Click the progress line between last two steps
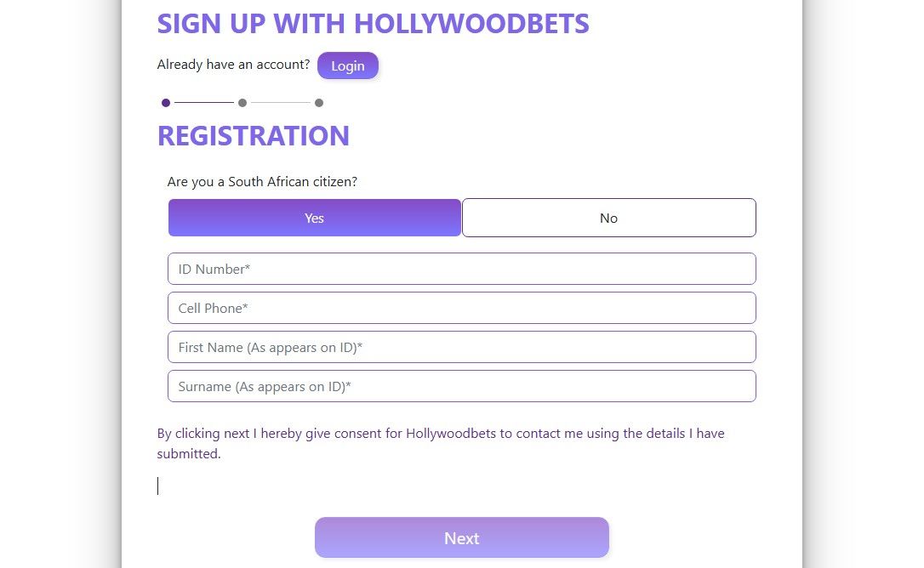The height and width of the screenshot is (568, 924). click(281, 102)
